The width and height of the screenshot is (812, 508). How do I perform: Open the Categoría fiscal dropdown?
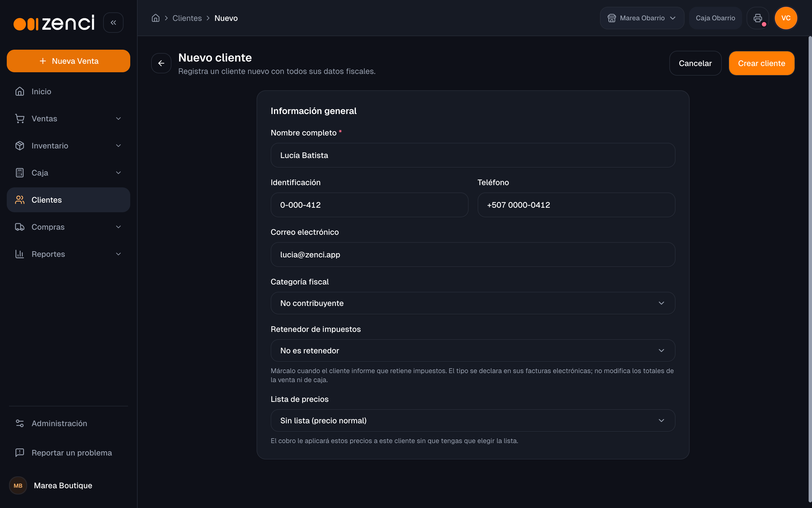pos(473,303)
